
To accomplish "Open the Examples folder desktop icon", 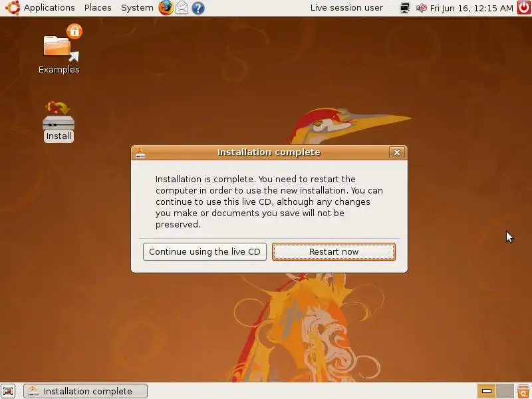I will click(x=59, y=49).
